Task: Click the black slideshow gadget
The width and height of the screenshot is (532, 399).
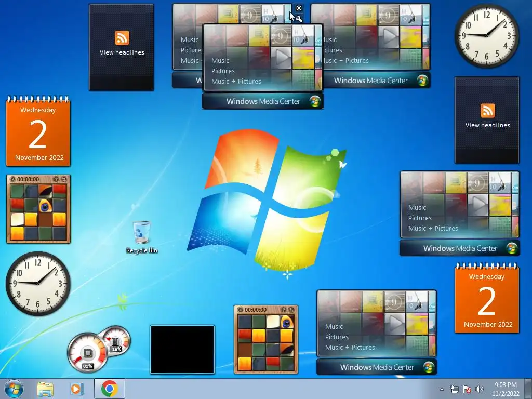Action: point(182,350)
